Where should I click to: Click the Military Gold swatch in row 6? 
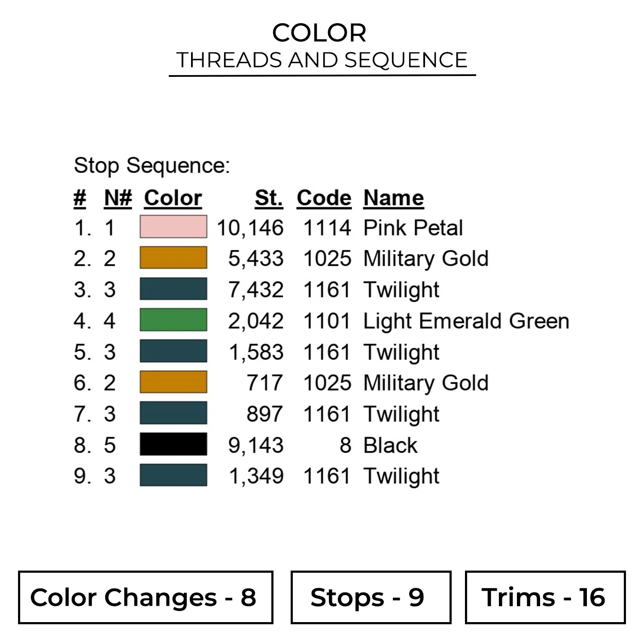(x=173, y=382)
